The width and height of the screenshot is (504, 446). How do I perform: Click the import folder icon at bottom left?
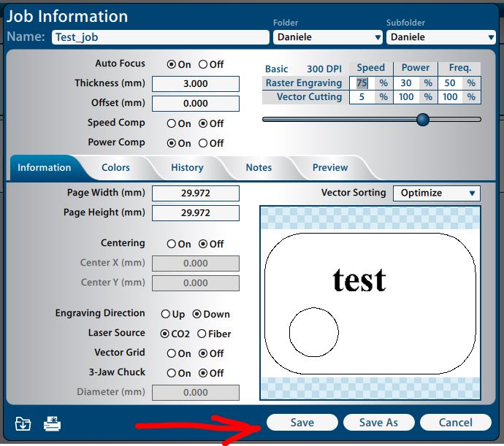[23, 423]
